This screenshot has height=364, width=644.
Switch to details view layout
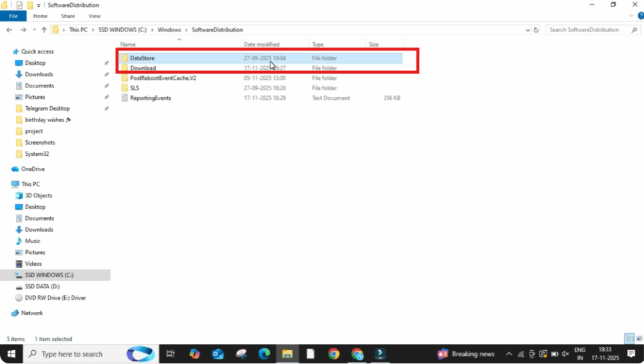coord(628,339)
